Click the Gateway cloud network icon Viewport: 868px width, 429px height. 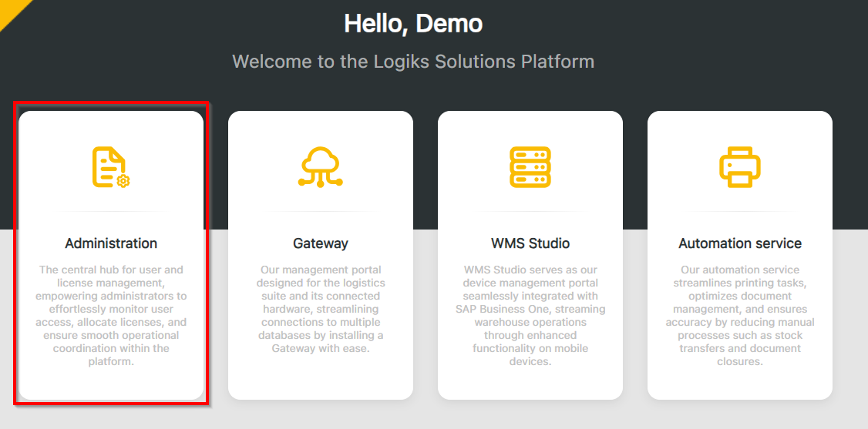[x=321, y=167]
